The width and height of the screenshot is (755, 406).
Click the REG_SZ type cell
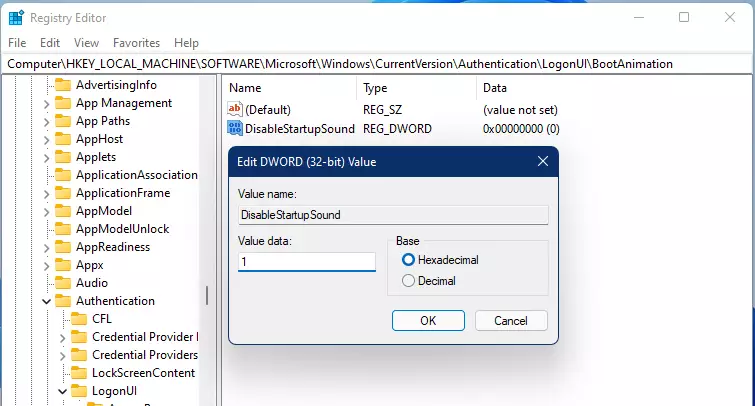(x=382, y=110)
